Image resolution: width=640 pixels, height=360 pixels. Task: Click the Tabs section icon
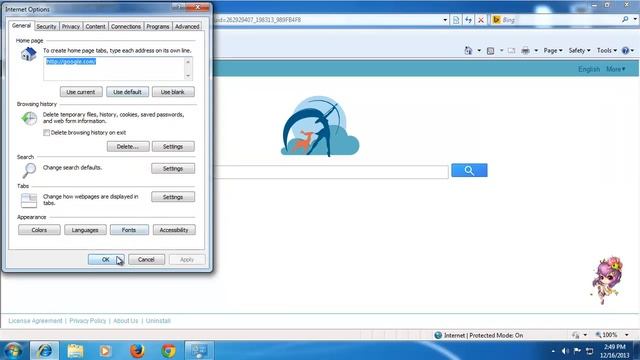pyautogui.click(x=29, y=200)
